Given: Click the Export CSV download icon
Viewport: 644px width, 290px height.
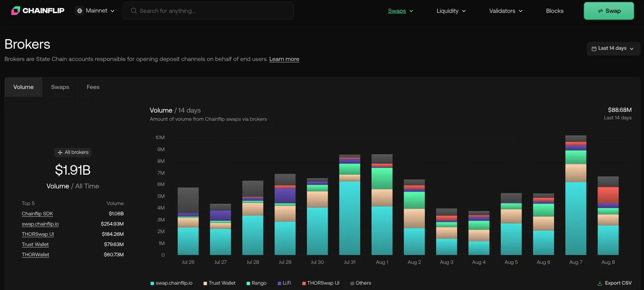Looking at the screenshot, I should coord(600,283).
